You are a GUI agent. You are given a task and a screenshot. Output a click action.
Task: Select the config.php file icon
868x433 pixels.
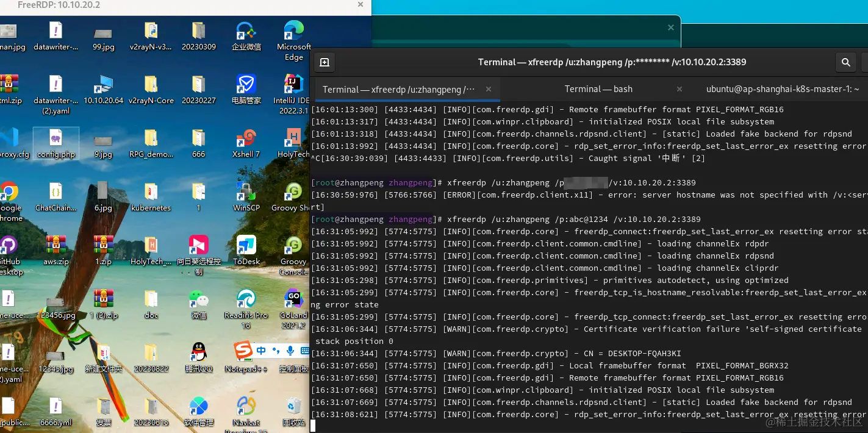(x=56, y=143)
